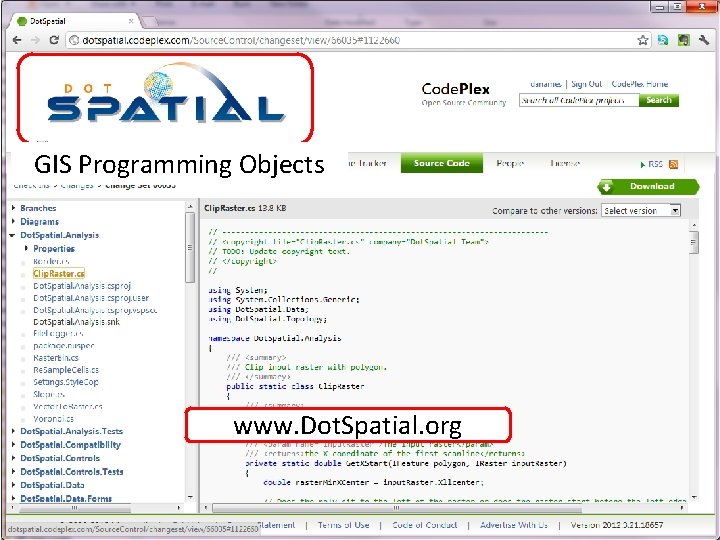Open VectorToRaster.cs file
The height and width of the screenshot is (540, 720).
pos(68,406)
